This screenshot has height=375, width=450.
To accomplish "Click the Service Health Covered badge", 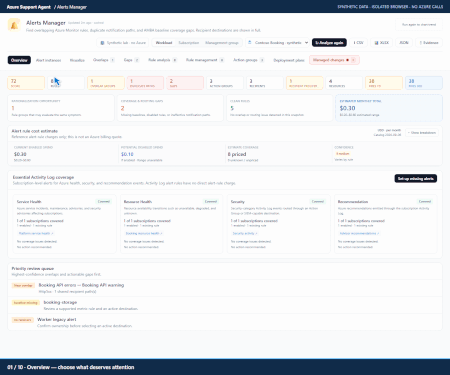I will (104, 201).
